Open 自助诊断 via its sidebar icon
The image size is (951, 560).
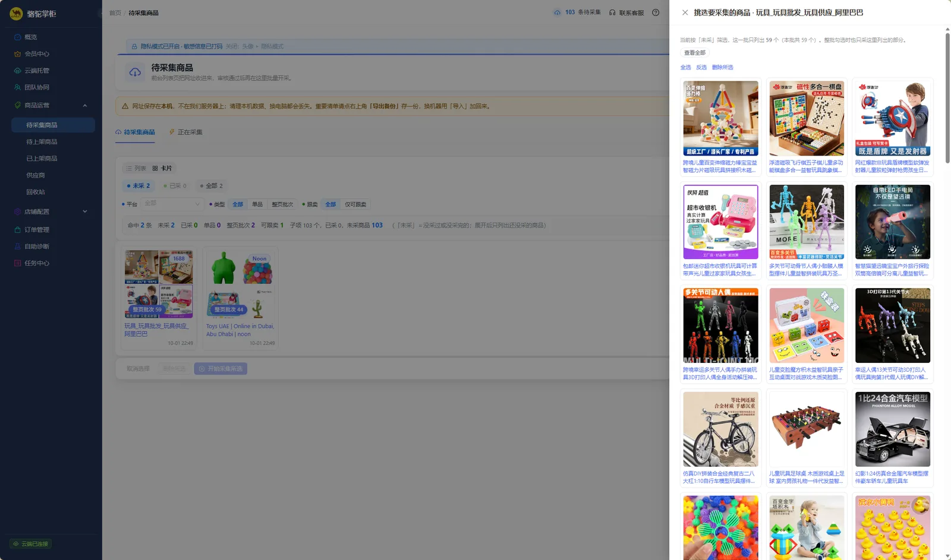[x=17, y=246]
